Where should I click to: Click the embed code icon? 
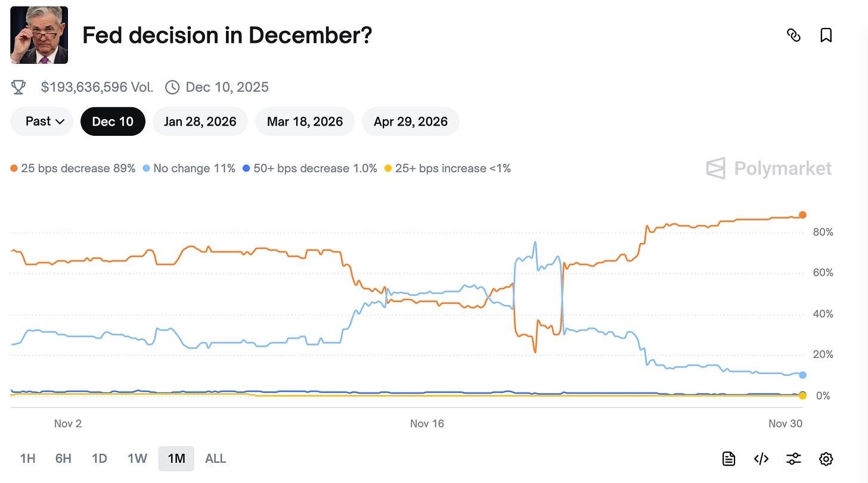(761, 458)
